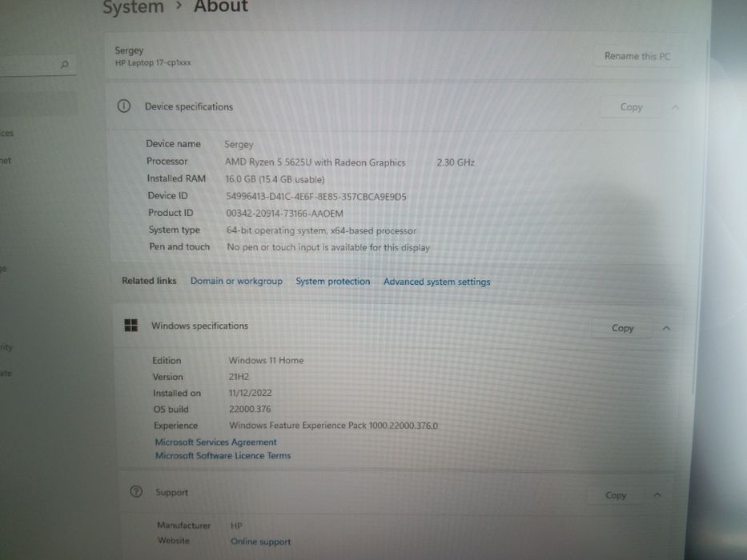Select the Windows Feature Experience Pack text
This screenshot has width=747, height=560.
click(x=334, y=426)
